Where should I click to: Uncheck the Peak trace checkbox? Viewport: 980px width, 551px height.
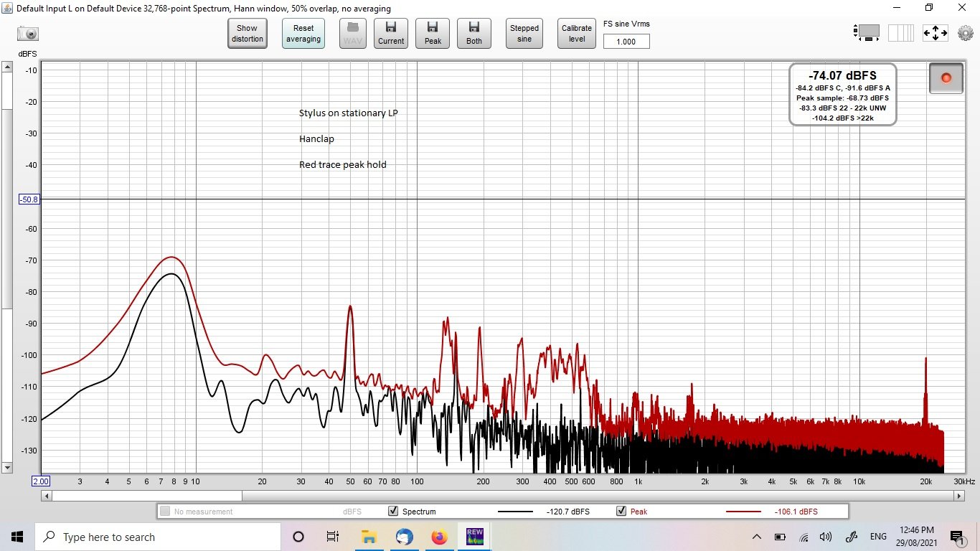pyautogui.click(x=621, y=512)
